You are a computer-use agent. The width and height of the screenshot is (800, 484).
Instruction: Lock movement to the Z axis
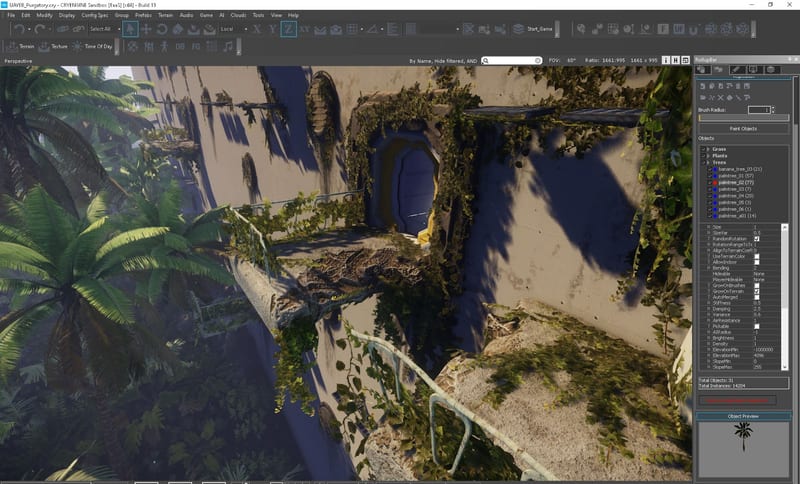[288, 29]
